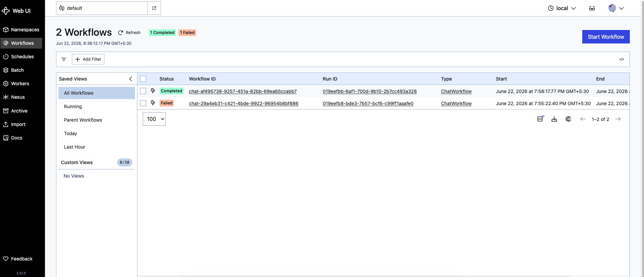Open workflow chat-29a4eb31-c421-4bde-9922-96954b8bf886

(244, 103)
